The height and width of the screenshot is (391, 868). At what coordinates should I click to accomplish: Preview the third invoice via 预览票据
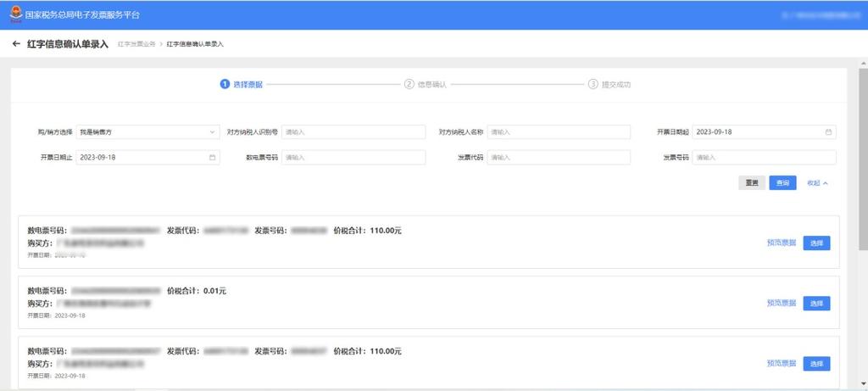coord(781,363)
